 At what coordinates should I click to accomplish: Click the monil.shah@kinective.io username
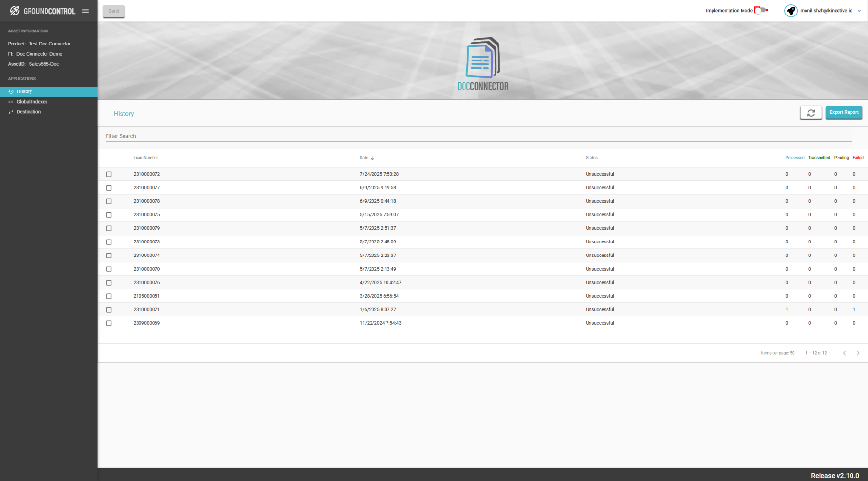pos(826,11)
